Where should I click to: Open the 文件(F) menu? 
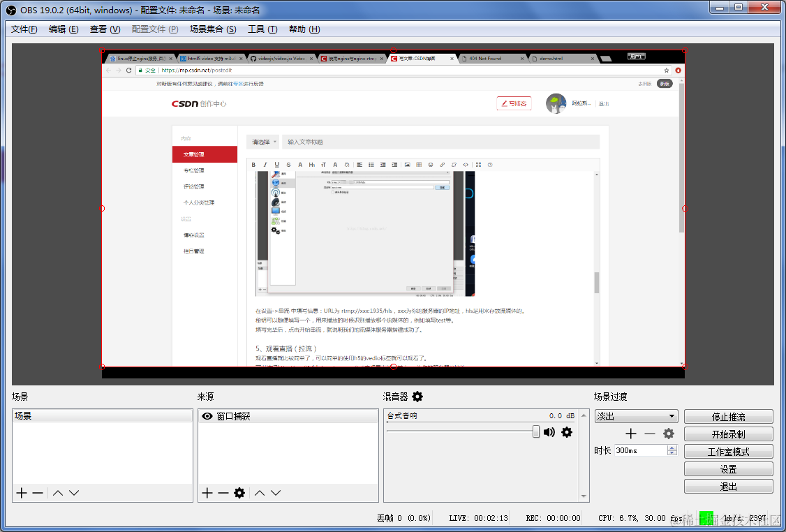[x=24, y=29]
